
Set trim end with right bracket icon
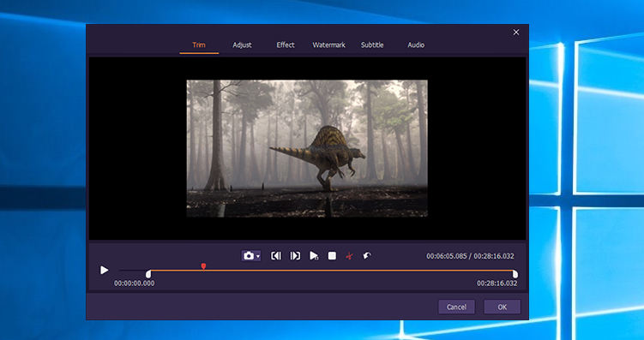295,256
